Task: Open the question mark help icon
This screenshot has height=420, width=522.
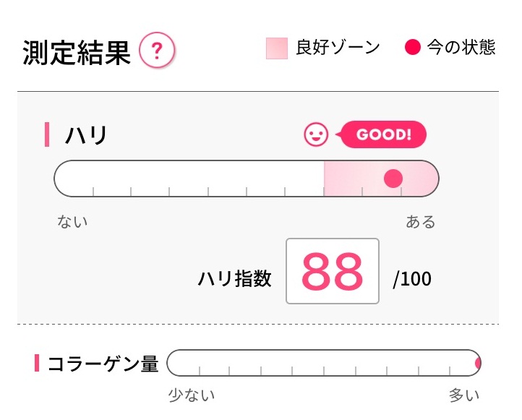Action: click(157, 51)
